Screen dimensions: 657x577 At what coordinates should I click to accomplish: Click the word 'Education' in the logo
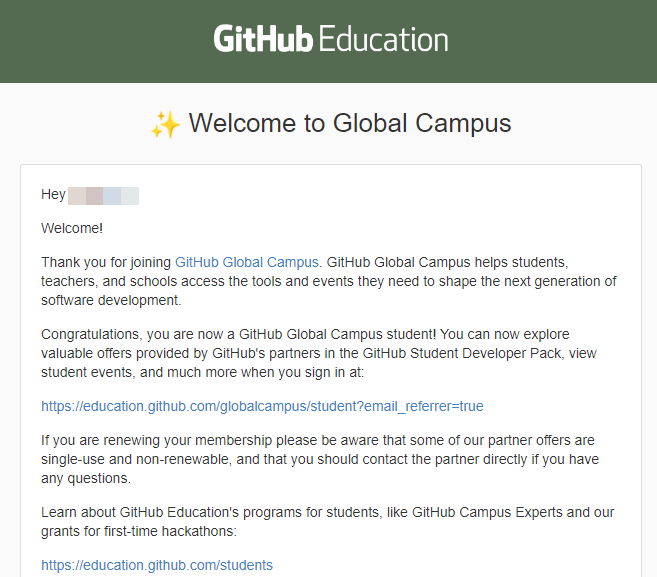tap(384, 40)
